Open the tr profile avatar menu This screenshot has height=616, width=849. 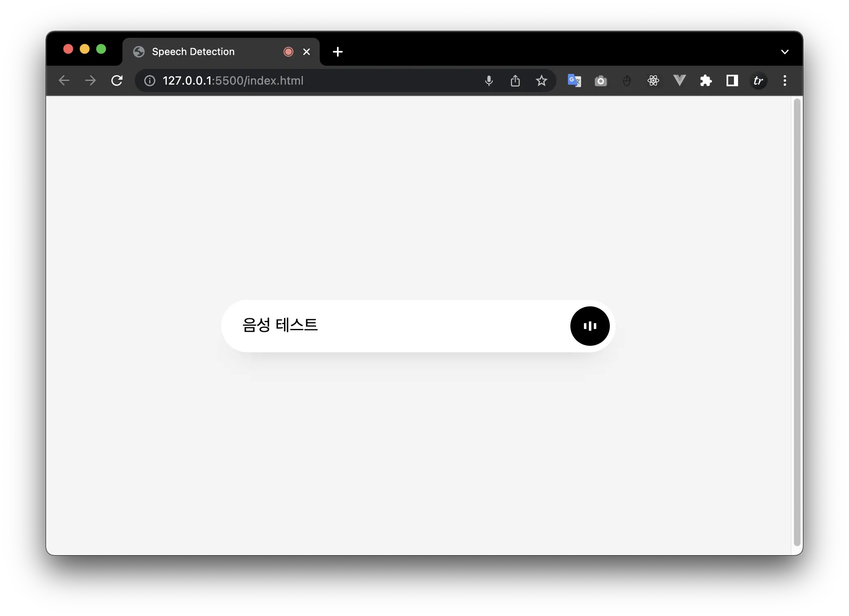(758, 80)
